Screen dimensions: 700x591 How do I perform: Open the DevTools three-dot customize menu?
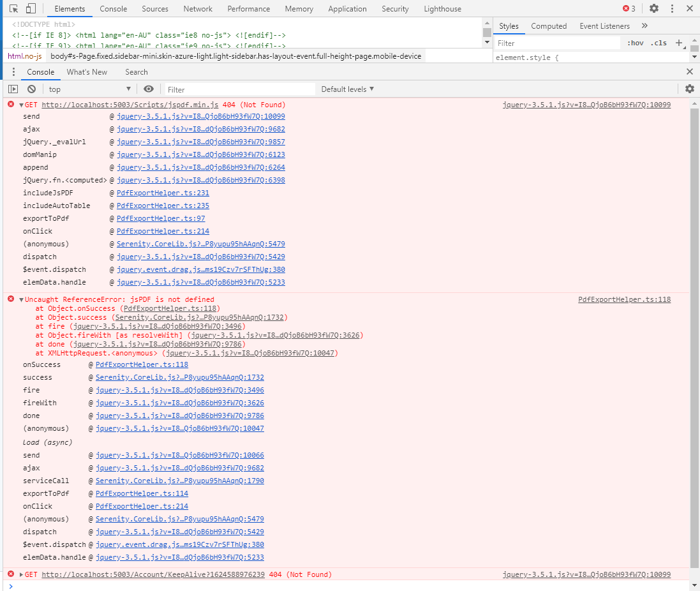672,8
